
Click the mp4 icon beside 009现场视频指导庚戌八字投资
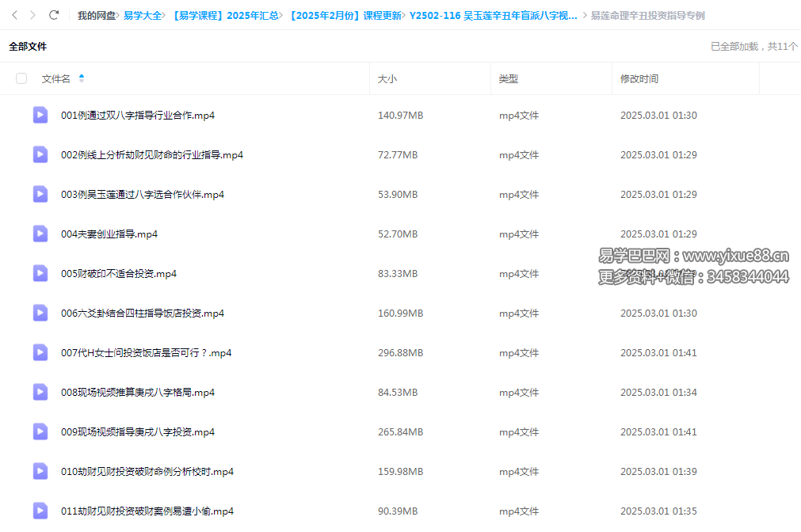click(x=40, y=431)
